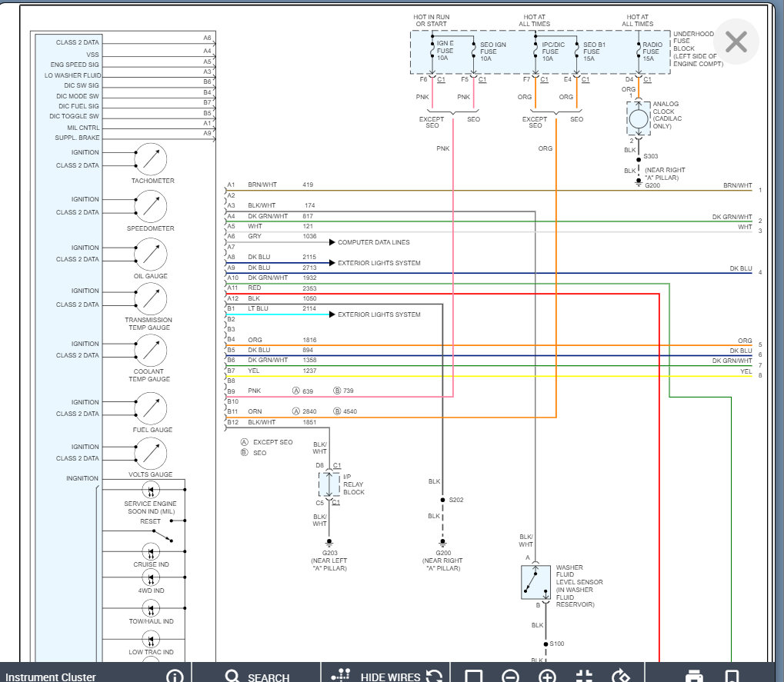This screenshot has height=682, width=784.
Task: Open the Instrument Cluster info icon
Action: point(175,677)
